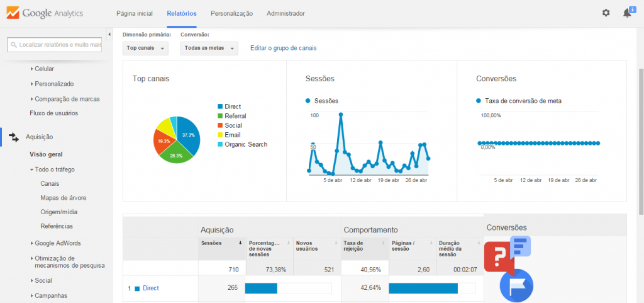Click the blue flag goal icon
The width and height of the screenshot is (644, 303).
tap(516, 286)
